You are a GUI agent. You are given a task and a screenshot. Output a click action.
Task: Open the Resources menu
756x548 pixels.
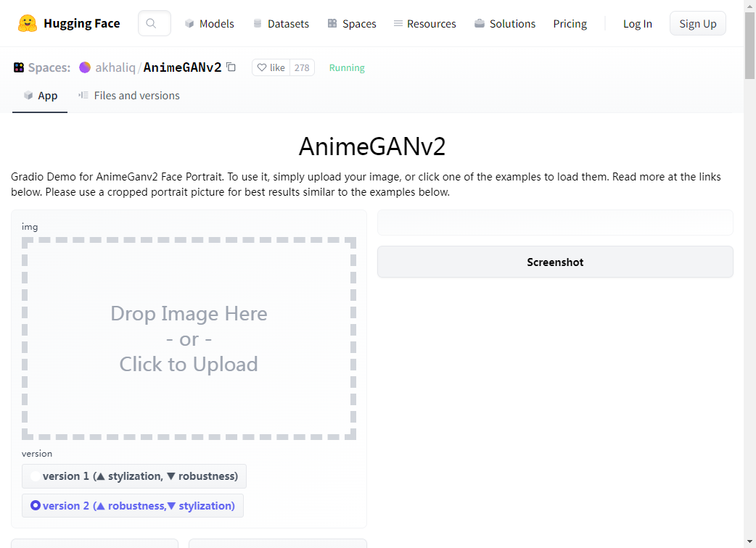(x=424, y=24)
